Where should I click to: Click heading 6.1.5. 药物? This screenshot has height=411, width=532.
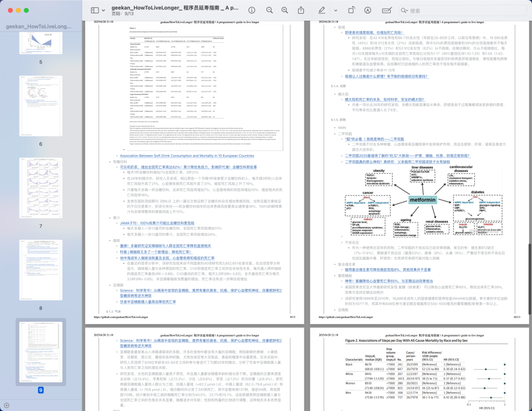point(338,120)
